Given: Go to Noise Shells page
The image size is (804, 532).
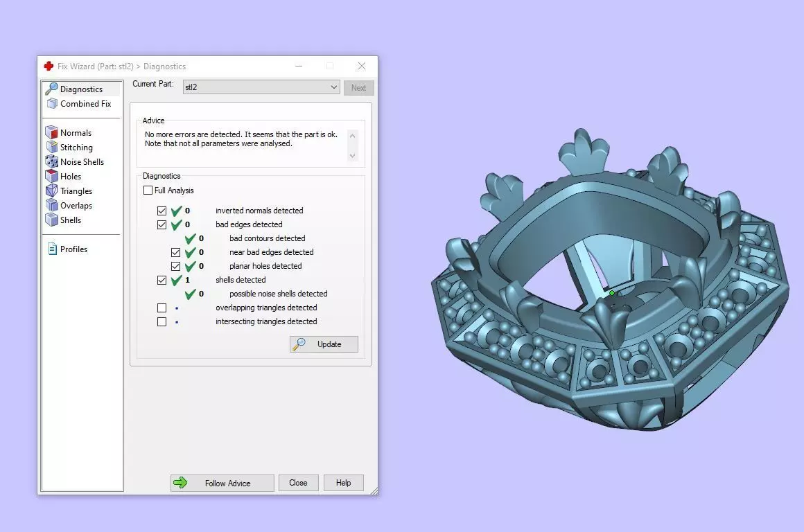Looking at the screenshot, I should 82,161.
